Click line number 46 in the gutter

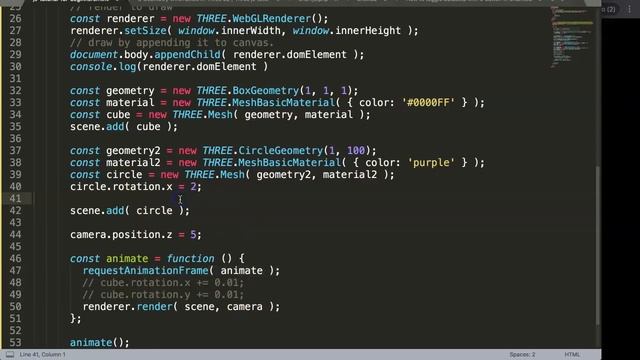(x=16, y=258)
